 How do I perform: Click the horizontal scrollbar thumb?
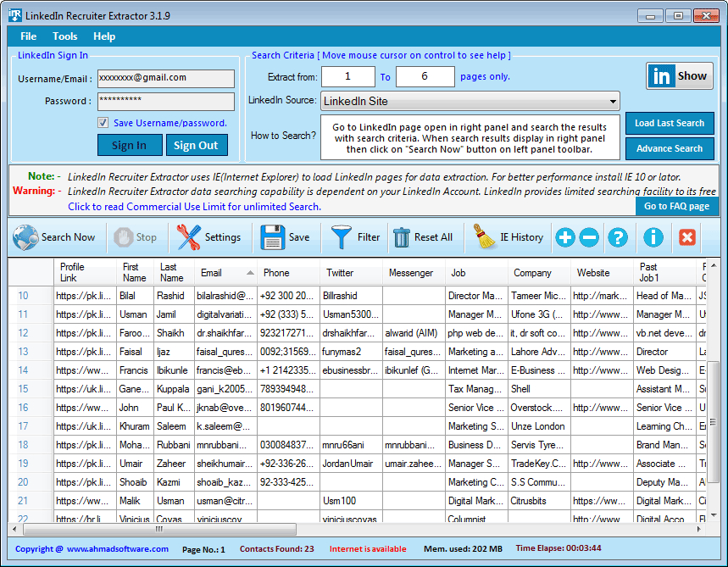[159, 529]
